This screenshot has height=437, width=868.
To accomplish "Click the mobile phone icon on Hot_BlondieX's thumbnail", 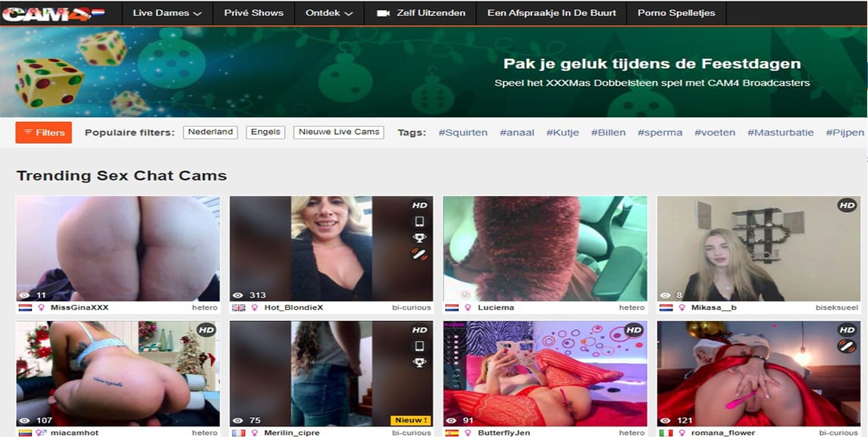I will click(419, 222).
